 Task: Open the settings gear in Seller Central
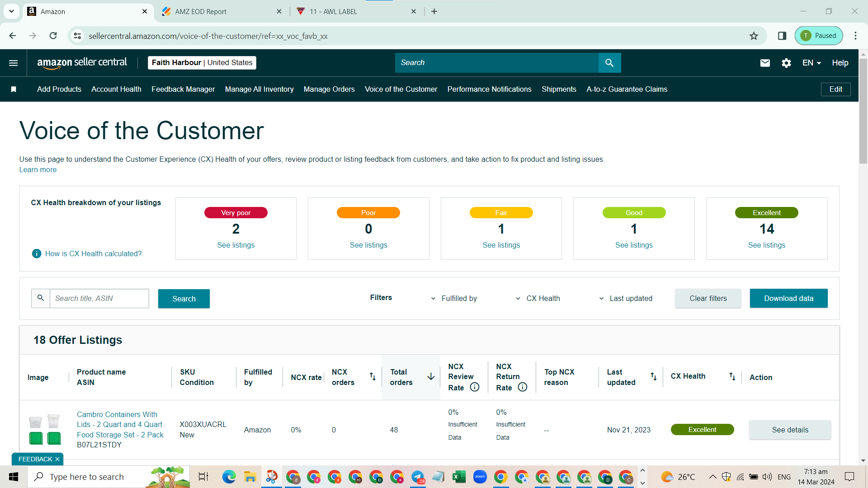786,63
